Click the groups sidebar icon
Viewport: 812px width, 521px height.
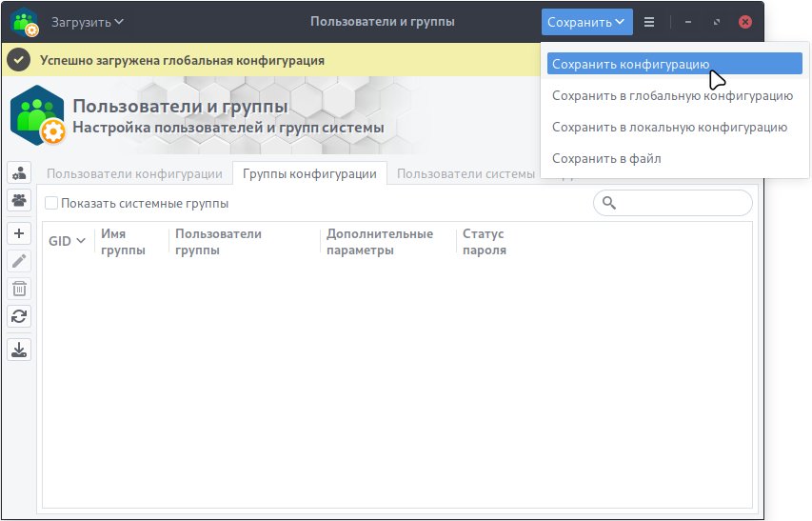[19, 200]
